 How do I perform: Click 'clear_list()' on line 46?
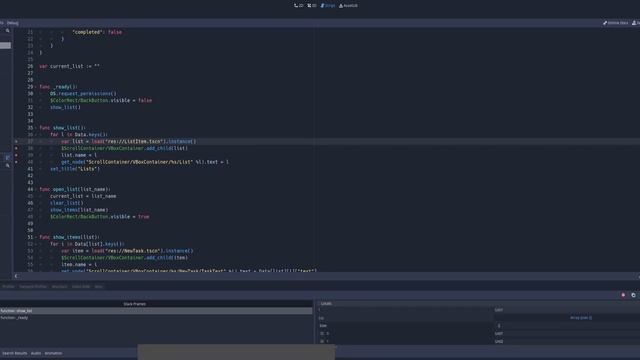click(67, 203)
